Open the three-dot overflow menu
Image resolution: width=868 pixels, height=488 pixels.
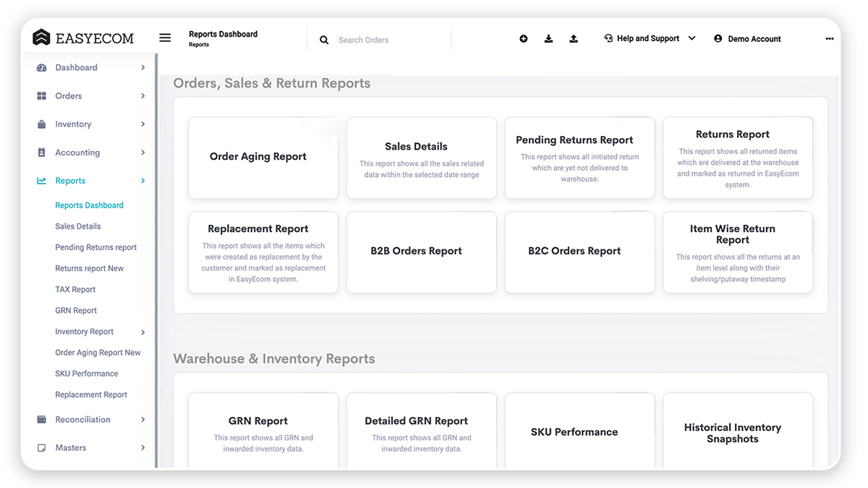829,38
